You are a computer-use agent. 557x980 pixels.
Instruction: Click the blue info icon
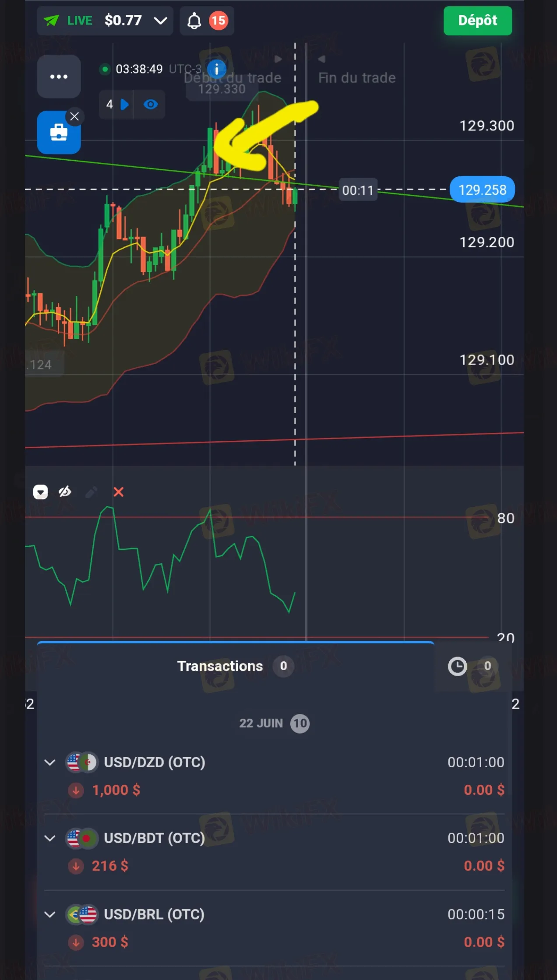tap(216, 69)
